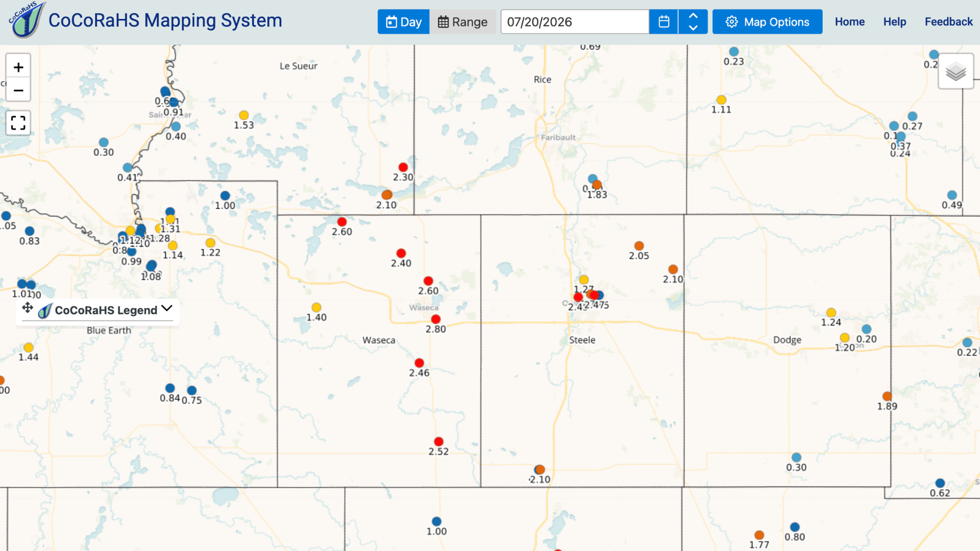Expand the CoCoRaHS Legend panel
The height and width of the screenshot is (551, 980).
(x=167, y=308)
